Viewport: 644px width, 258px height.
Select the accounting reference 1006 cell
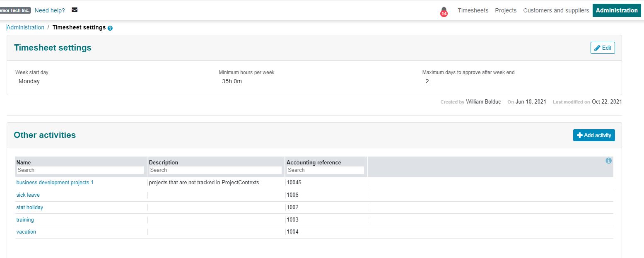coord(292,195)
